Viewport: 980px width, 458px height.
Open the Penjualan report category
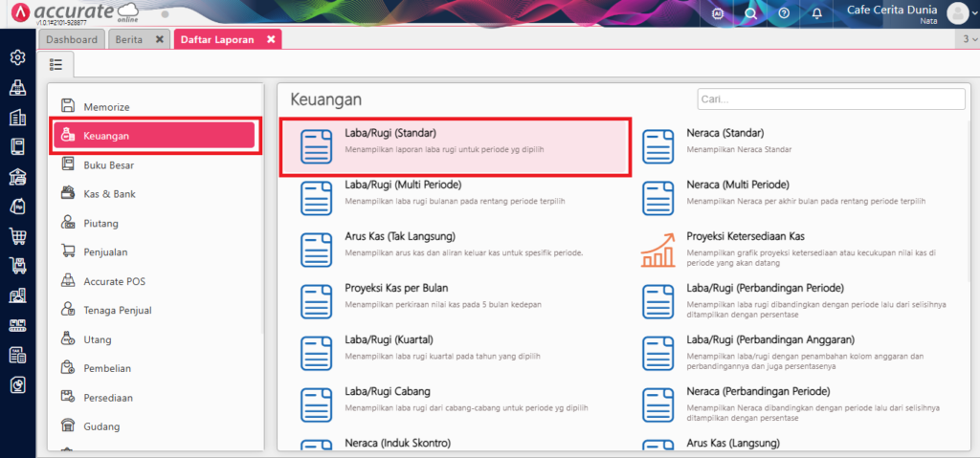tap(105, 251)
